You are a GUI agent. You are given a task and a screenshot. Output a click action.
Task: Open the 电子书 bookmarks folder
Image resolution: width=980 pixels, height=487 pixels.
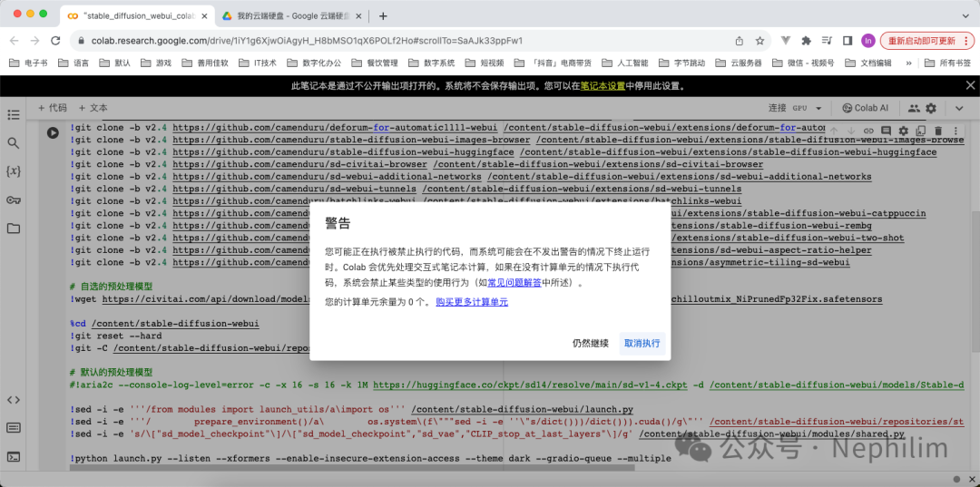pyautogui.click(x=29, y=63)
